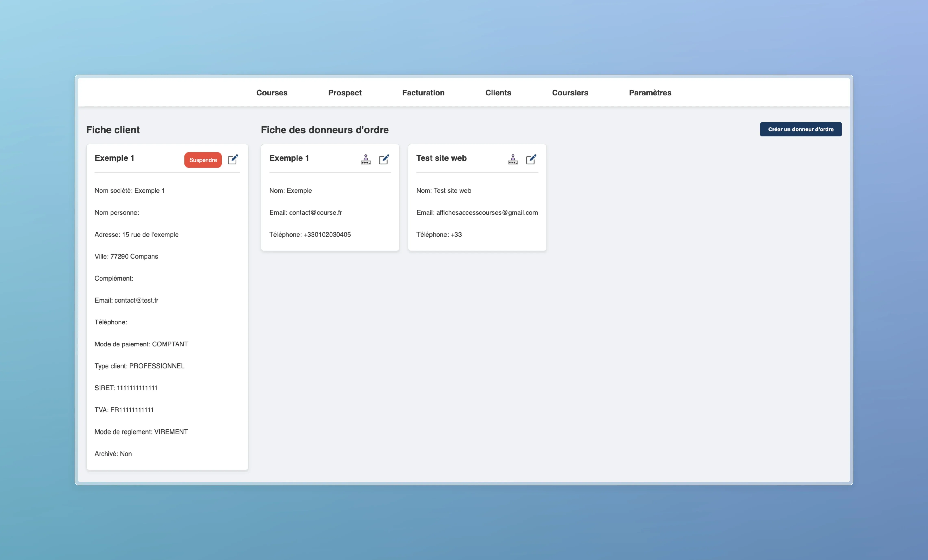Click password icon on Test site web
928x560 pixels.
coord(513,160)
